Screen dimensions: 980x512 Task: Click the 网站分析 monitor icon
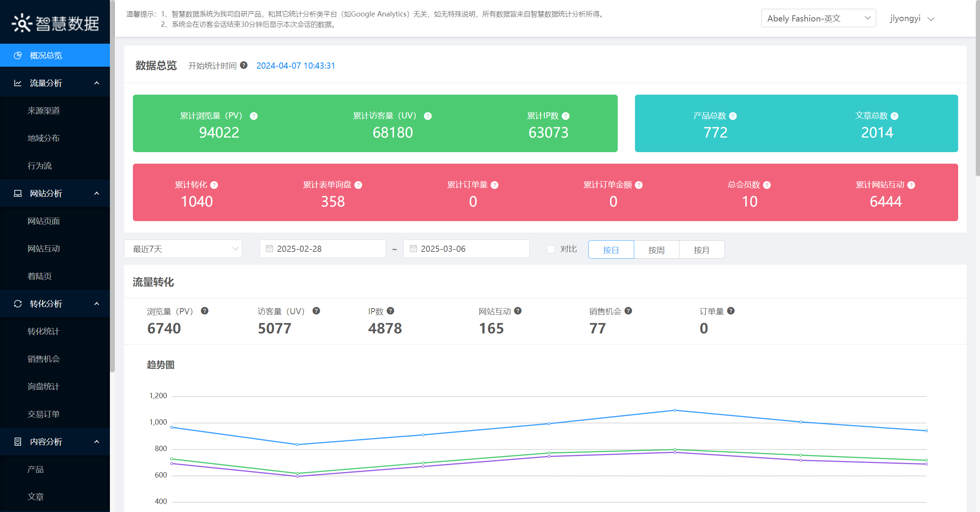coord(18,193)
